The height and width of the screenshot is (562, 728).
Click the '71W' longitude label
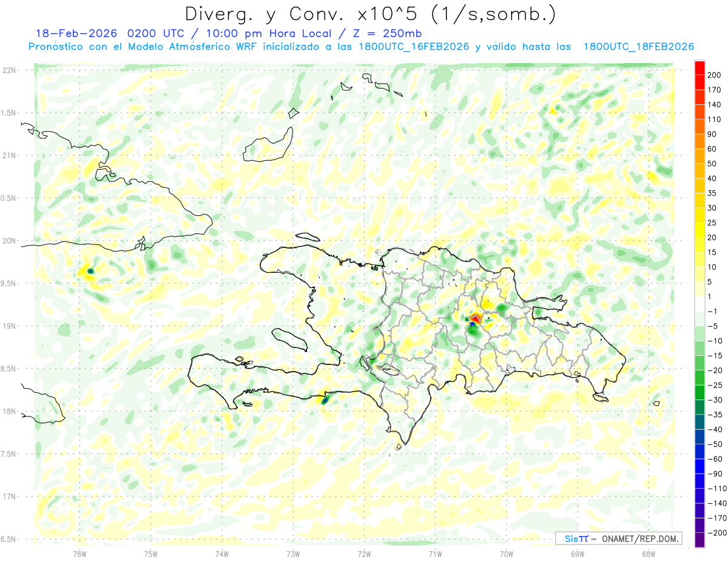point(435,554)
